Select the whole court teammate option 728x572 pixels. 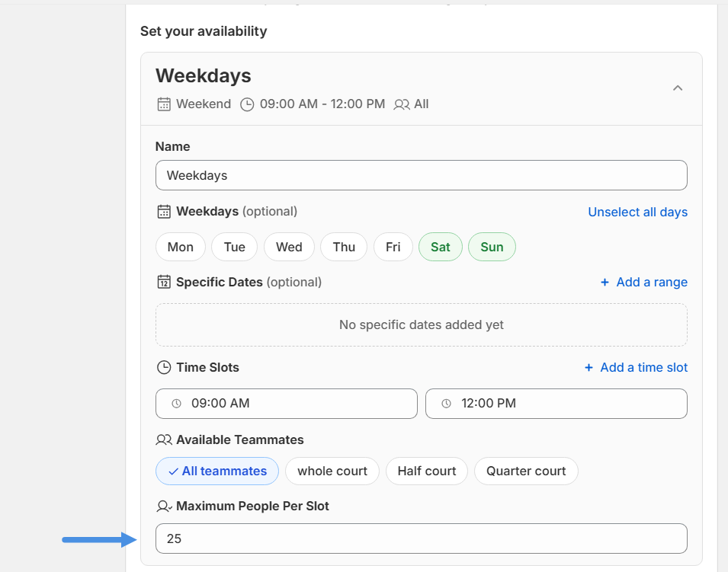(332, 471)
